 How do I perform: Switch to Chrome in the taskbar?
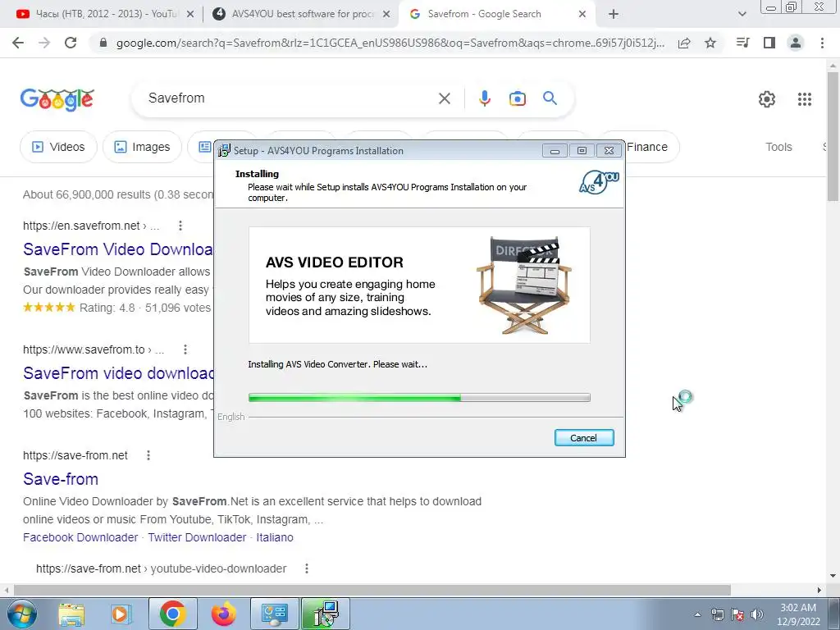(172, 614)
